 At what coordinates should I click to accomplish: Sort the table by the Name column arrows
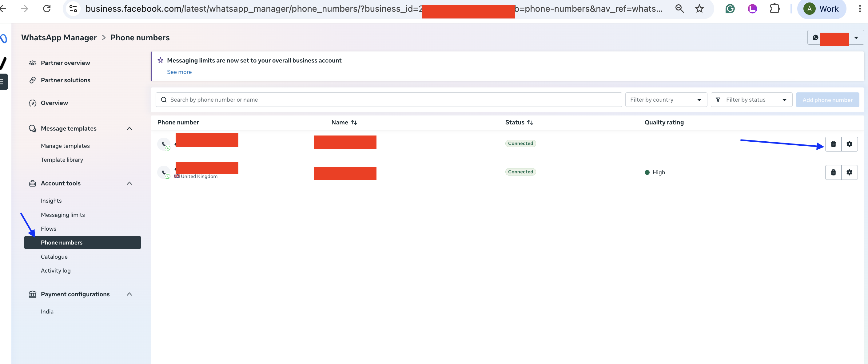pos(354,123)
